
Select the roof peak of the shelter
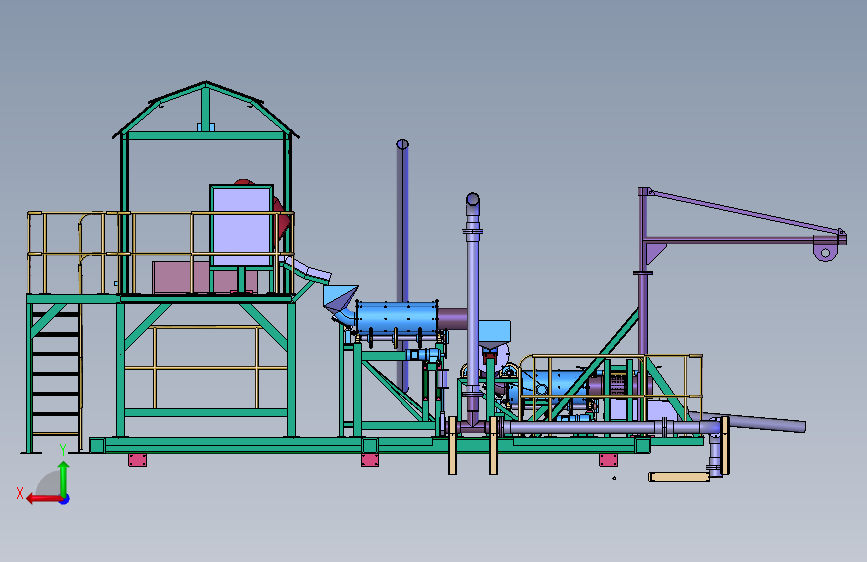pyautogui.click(x=206, y=84)
